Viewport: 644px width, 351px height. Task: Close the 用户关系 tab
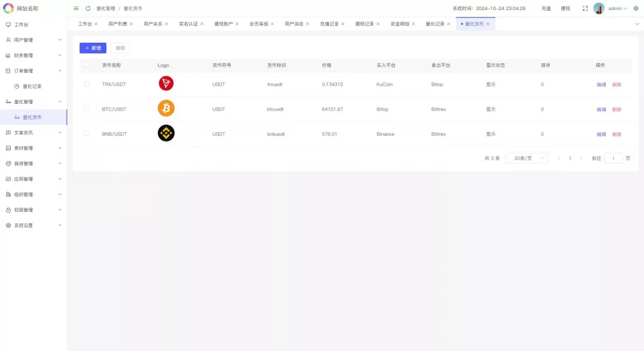(167, 24)
